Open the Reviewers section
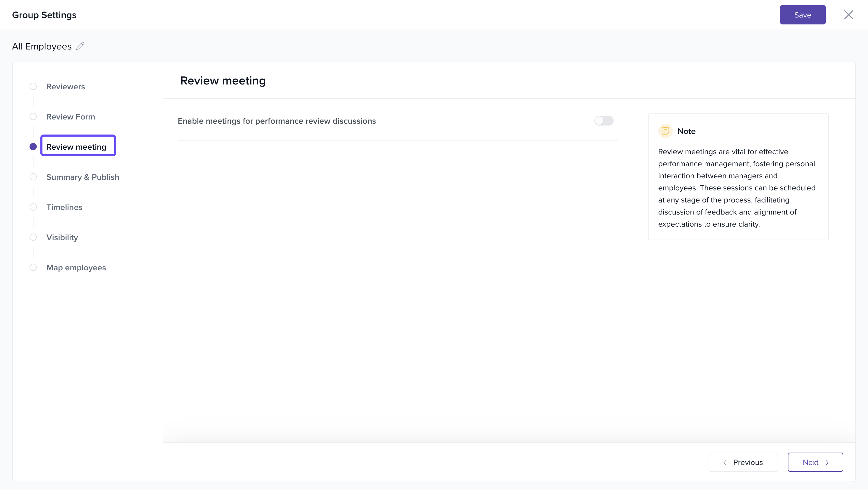Screen dimensions: 868x490 click(65, 87)
